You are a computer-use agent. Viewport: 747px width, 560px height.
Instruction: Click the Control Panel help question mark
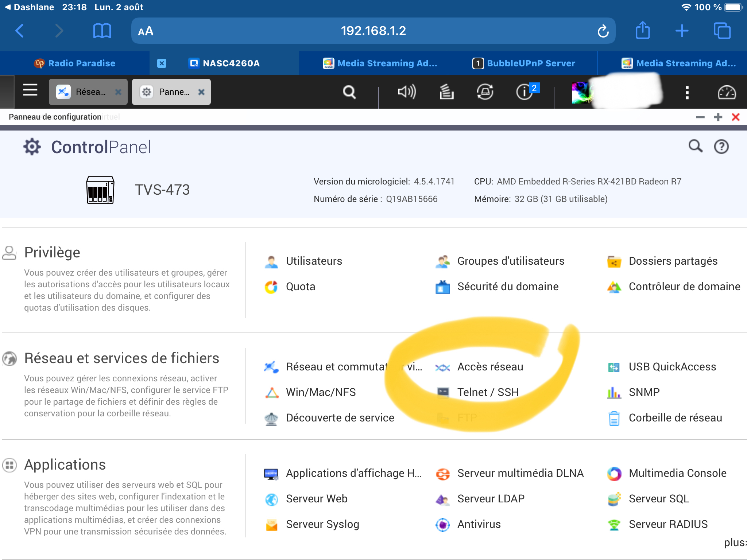[721, 147]
